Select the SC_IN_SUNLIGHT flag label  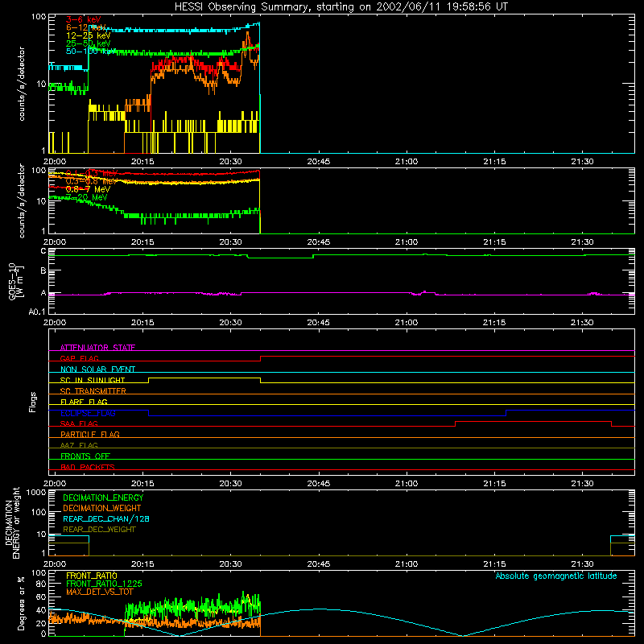coord(93,380)
